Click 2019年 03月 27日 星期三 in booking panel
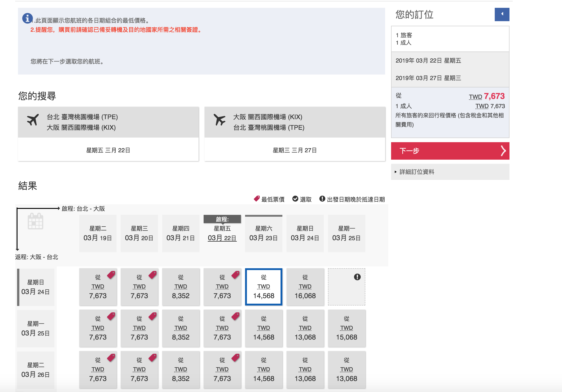 (428, 78)
